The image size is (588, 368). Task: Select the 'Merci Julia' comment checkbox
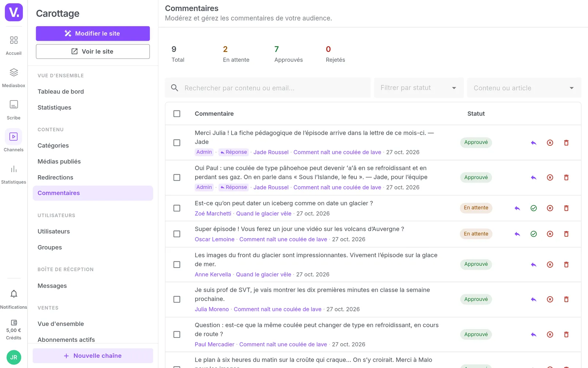coord(177,143)
